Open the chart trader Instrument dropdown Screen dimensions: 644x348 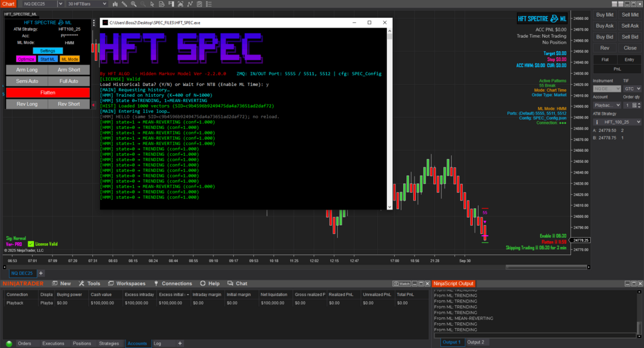point(607,88)
